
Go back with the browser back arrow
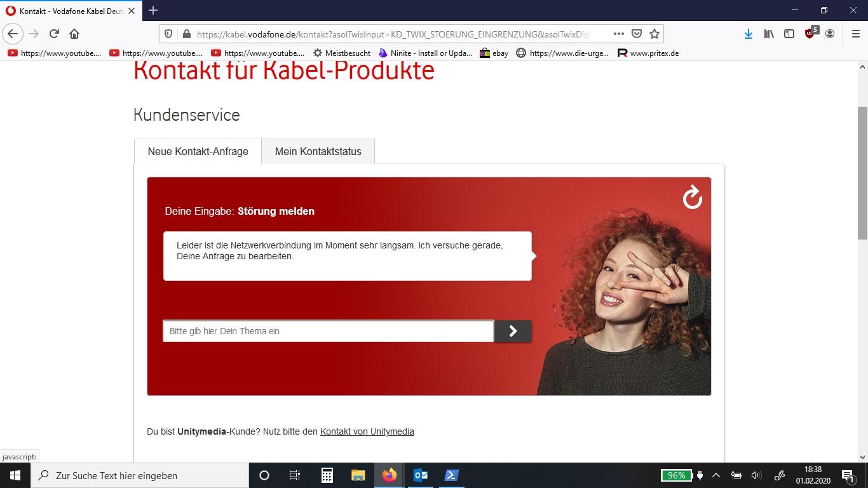pyautogui.click(x=13, y=34)
